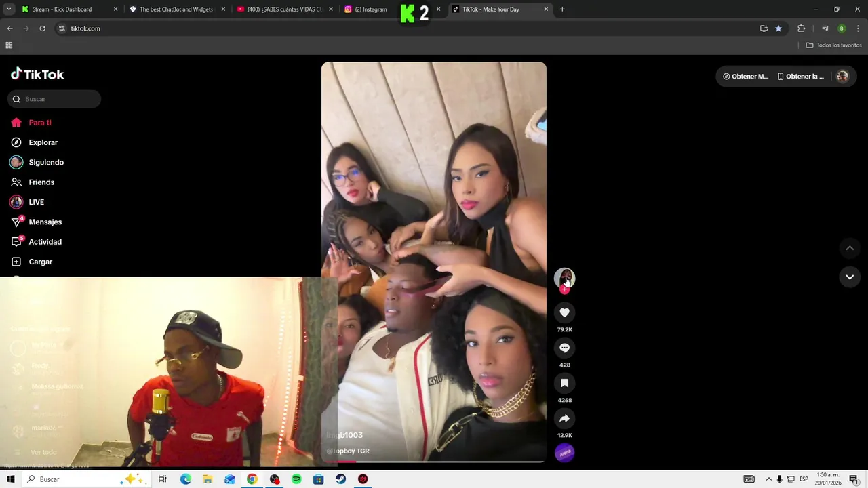Viewport: 868px width, 488px height.
Task: Open the TikTok profile avatar menu
Action: pyautogui.click(x=842, y=77)
